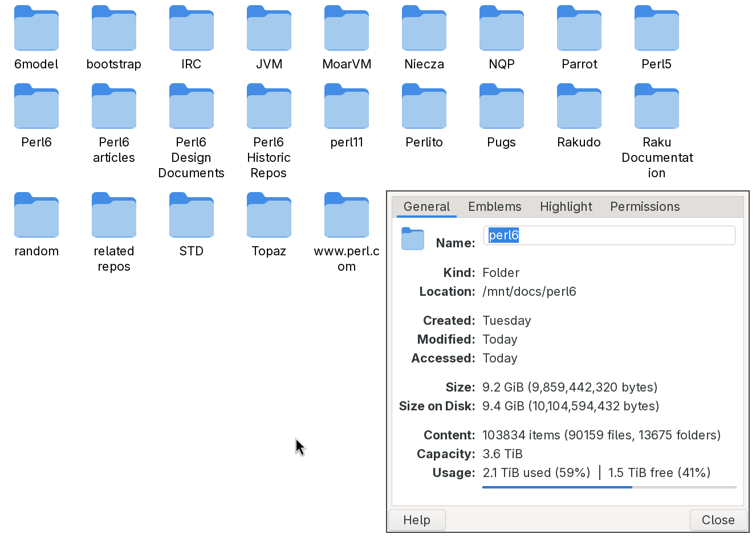This screenshot has height=542, width=756.
Task: Click the disk usage progress bar
Action: tap(609, 487)
